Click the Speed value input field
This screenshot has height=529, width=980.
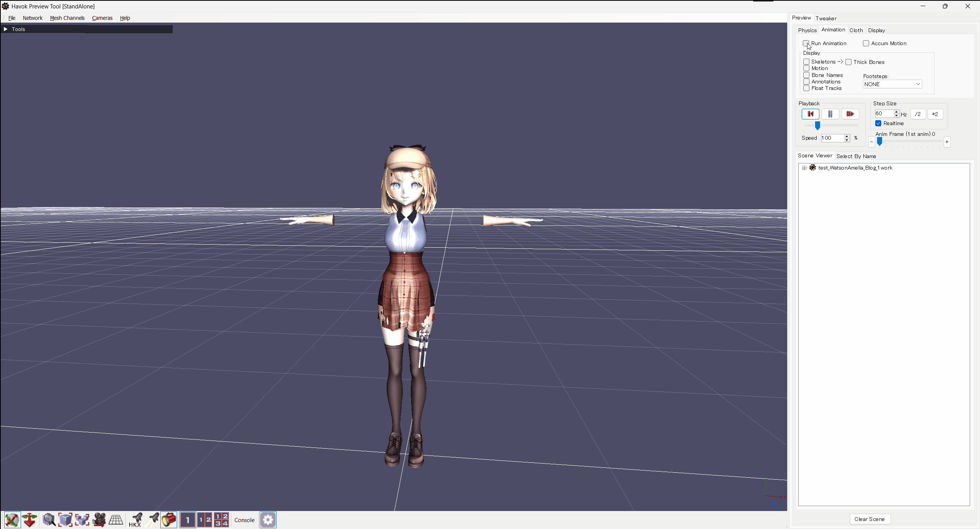832,138
